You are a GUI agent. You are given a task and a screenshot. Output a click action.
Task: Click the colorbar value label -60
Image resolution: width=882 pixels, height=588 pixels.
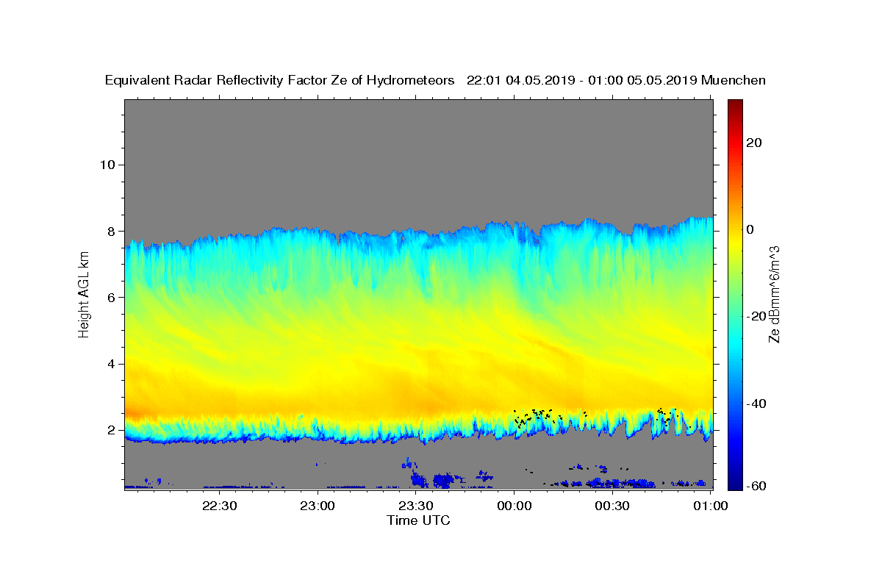755,485
